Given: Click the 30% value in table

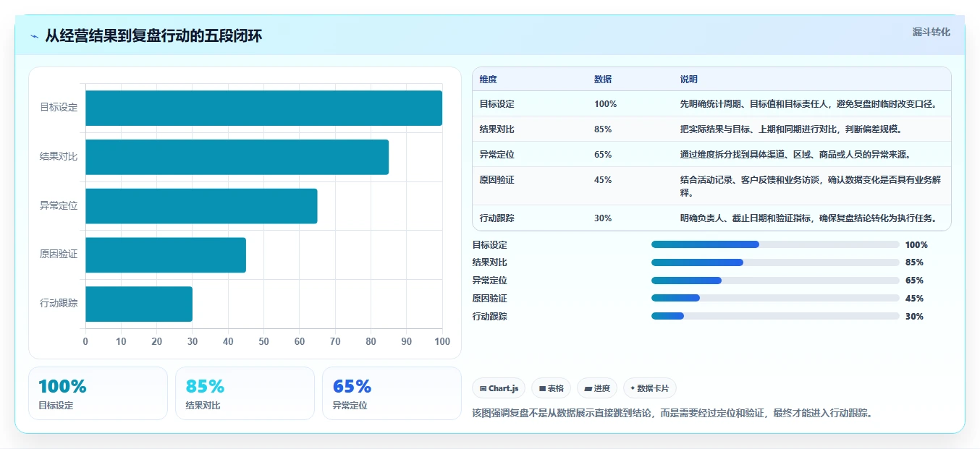Looking at the screenshot, I should click(603, 218).
